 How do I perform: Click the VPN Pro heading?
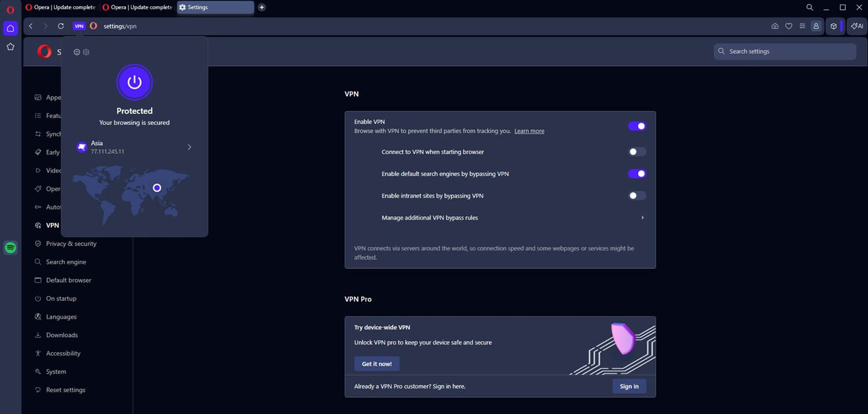tap(358, 300)
